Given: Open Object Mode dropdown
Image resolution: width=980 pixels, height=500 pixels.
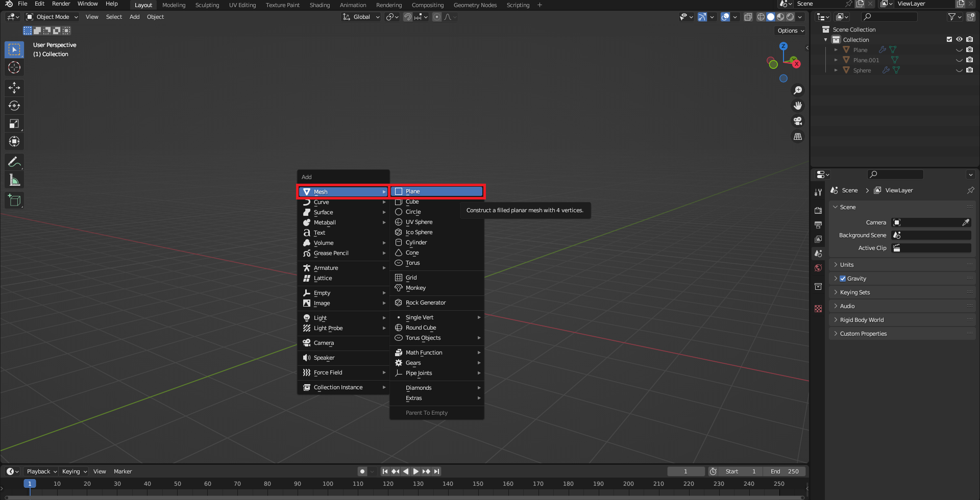Looking at the screenshot, I should (52, 17).
